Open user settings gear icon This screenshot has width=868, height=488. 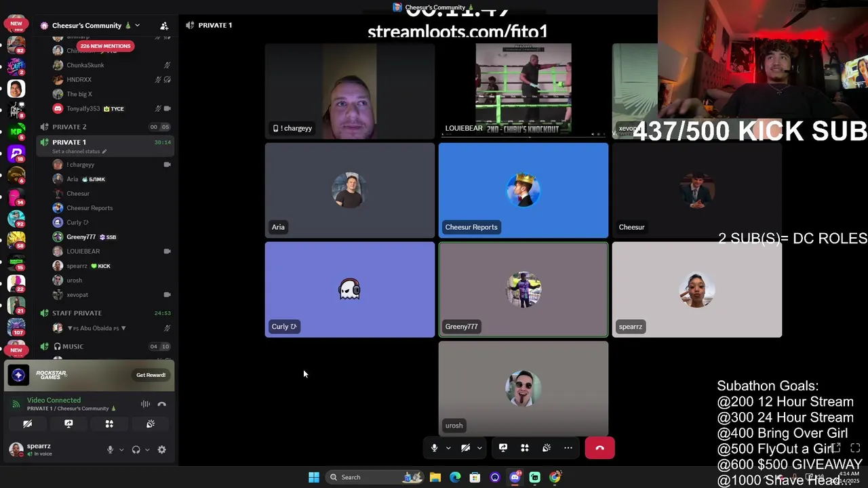click(x=161, y=449)
